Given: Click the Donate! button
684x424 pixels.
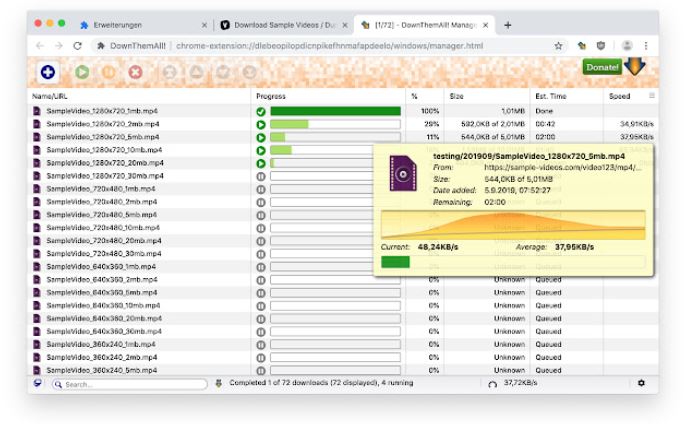Looking at the screenshot, I should click(602, 67).
